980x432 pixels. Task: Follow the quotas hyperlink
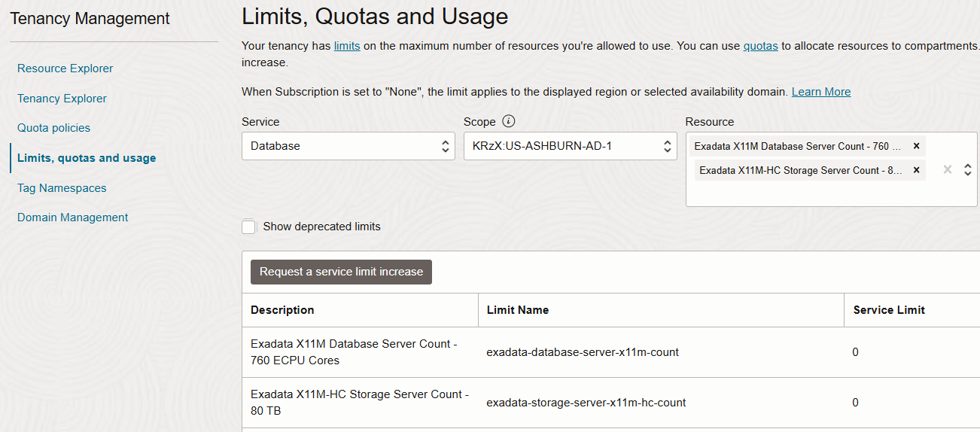coord(760,46)
